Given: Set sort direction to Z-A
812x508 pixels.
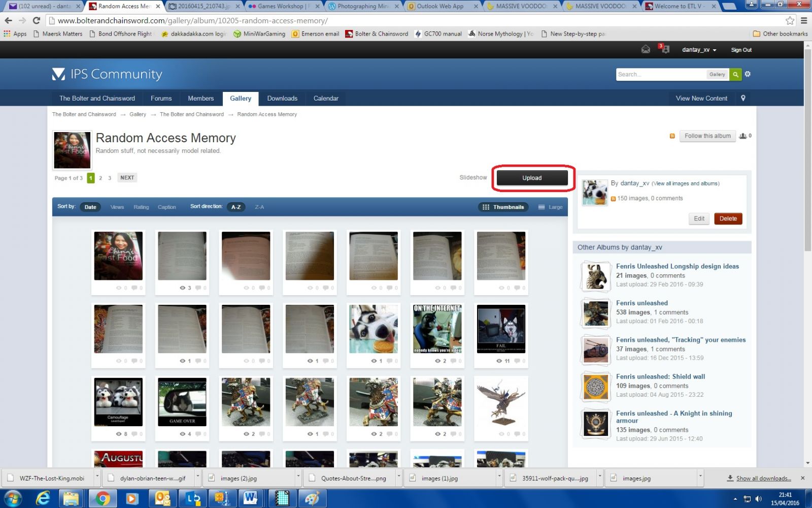Looking at the screenshot, I should pos(259,207).
